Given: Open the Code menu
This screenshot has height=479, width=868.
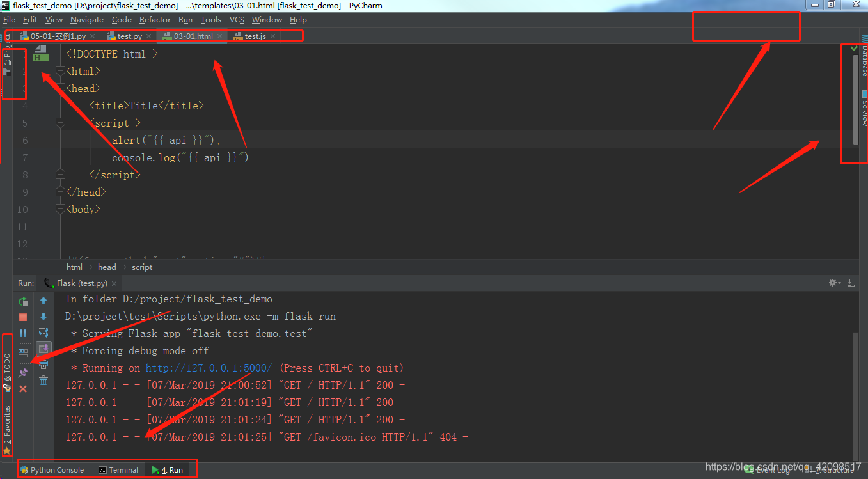Looking at the screenshot, I should click(122, 20).
